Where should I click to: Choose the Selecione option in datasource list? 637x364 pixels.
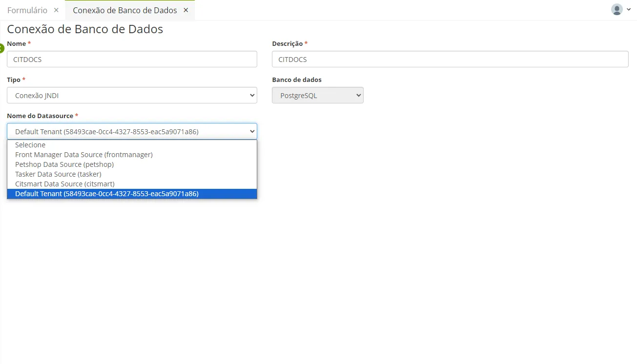point(132,145)
